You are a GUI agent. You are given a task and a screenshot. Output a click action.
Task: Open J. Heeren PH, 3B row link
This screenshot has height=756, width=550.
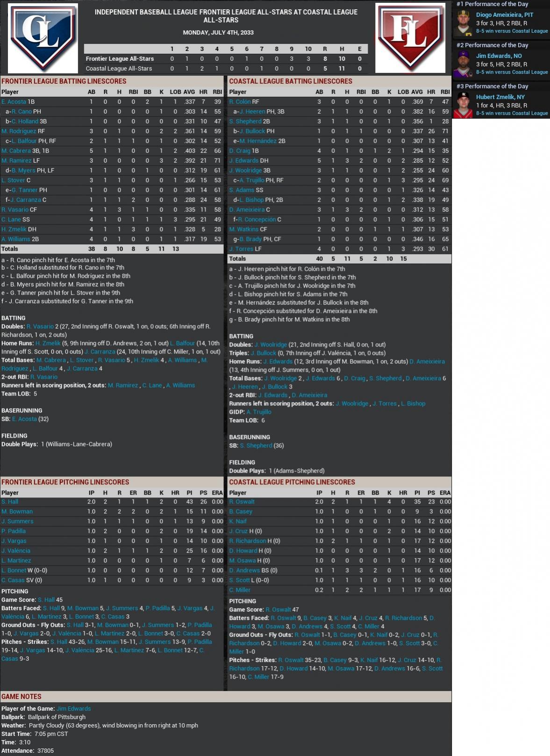(x=252, y=111)
